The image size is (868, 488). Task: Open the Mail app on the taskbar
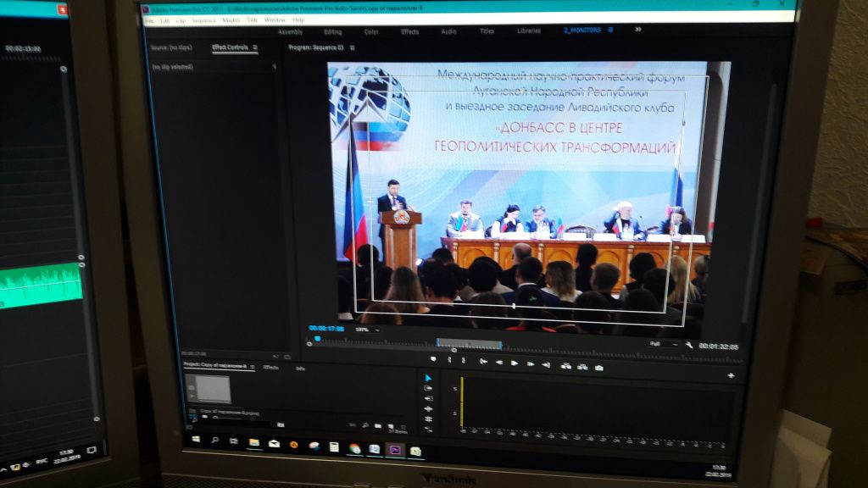pos(274,444)
